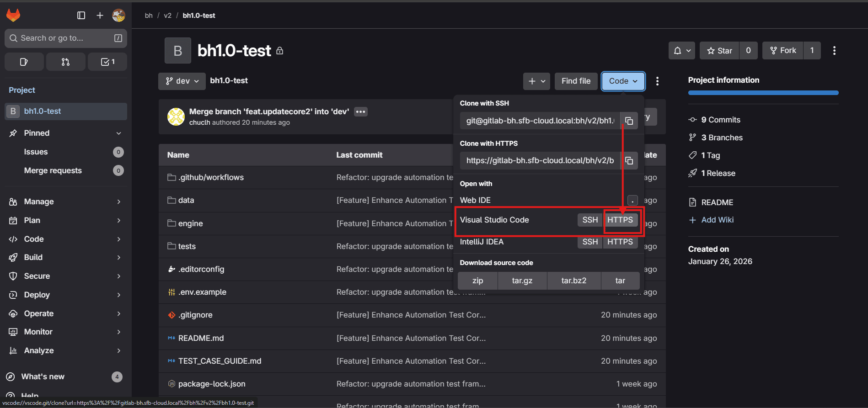868x408 pixels.
Task: Download source code as zip
Action: [x=477, y=281]
